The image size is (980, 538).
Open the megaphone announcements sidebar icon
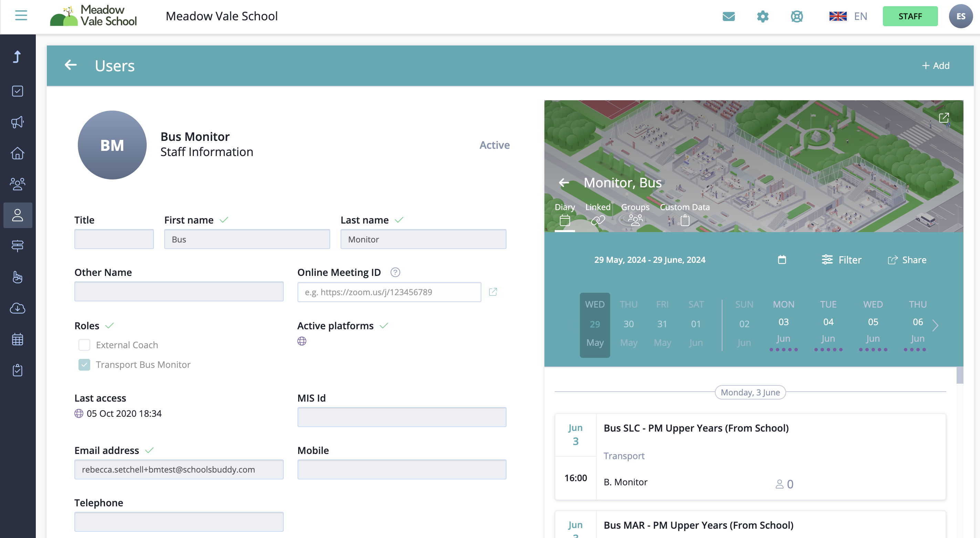(x=18, y=122)
